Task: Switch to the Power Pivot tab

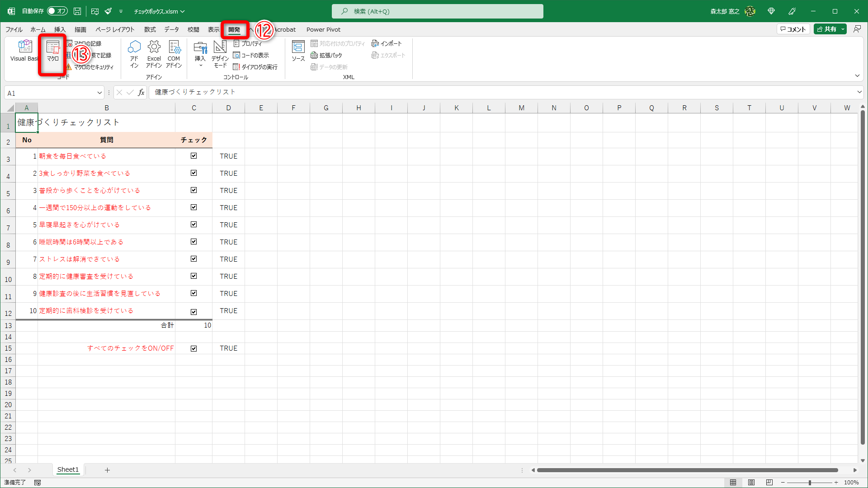Action: click(x=323, y=29)
